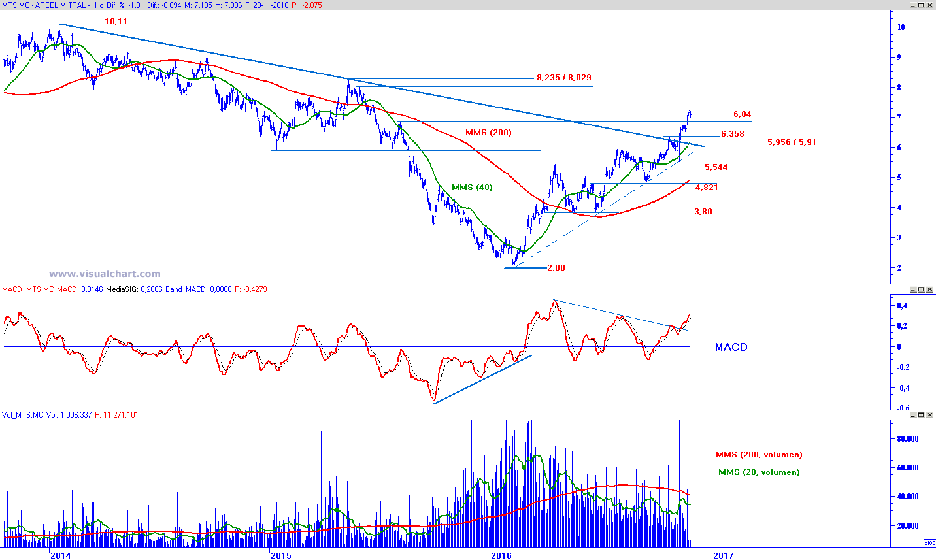Viewport: 936px width, 560px height.
Task: Maximize the MACD indicator pane
Action: (x=921, y=289)
